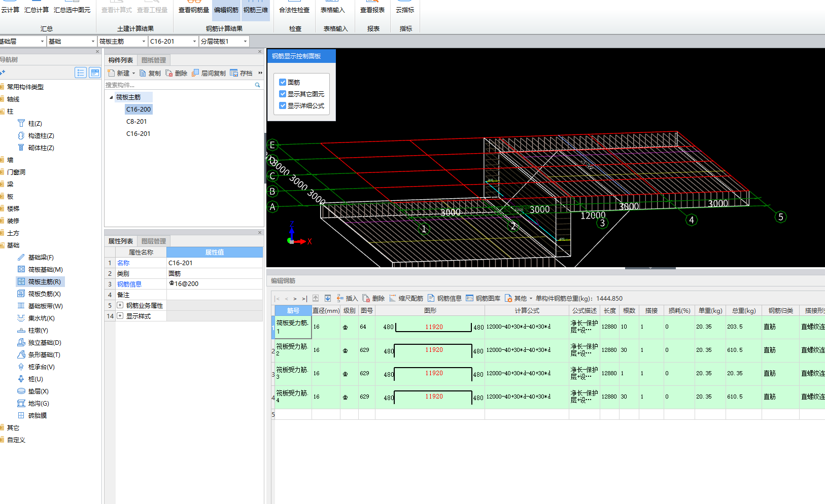Click 缩尺配筋 button
This screenshot has height=504, width=825.
point(406,298)
